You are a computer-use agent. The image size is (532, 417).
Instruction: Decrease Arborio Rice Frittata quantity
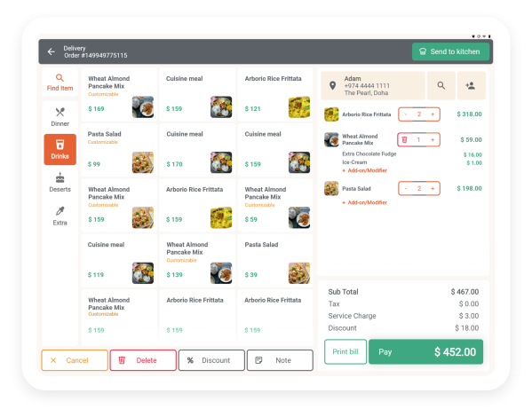[406, 114]
